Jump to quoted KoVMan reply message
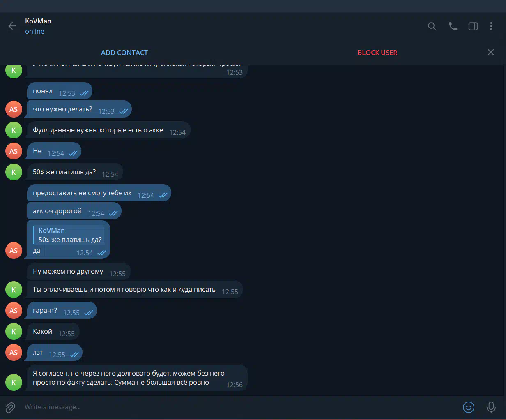The image size is (506, 420). click(x=69, y=235)
